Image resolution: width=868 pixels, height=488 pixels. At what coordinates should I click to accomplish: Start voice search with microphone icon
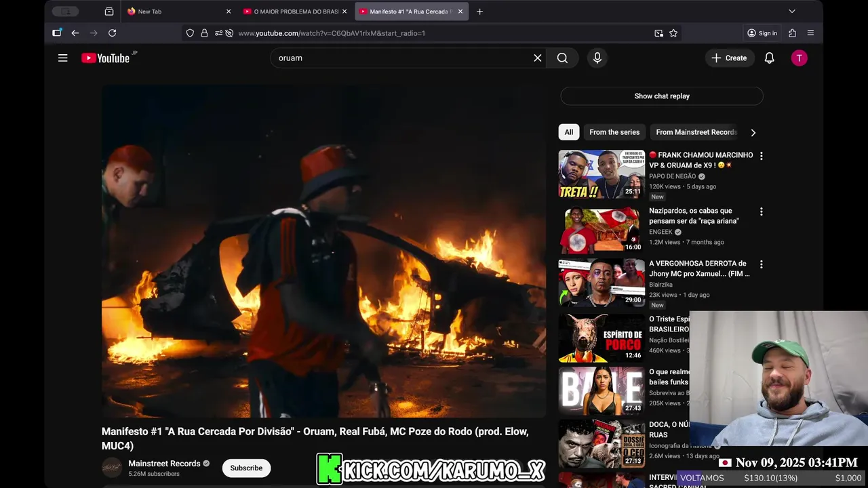[597, 58]
